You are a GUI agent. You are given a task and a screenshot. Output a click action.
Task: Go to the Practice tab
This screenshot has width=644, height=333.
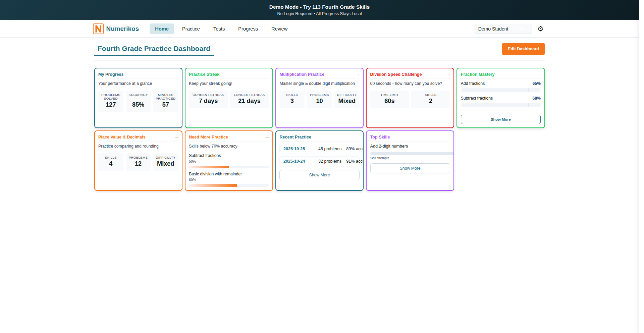coord(191,29)
